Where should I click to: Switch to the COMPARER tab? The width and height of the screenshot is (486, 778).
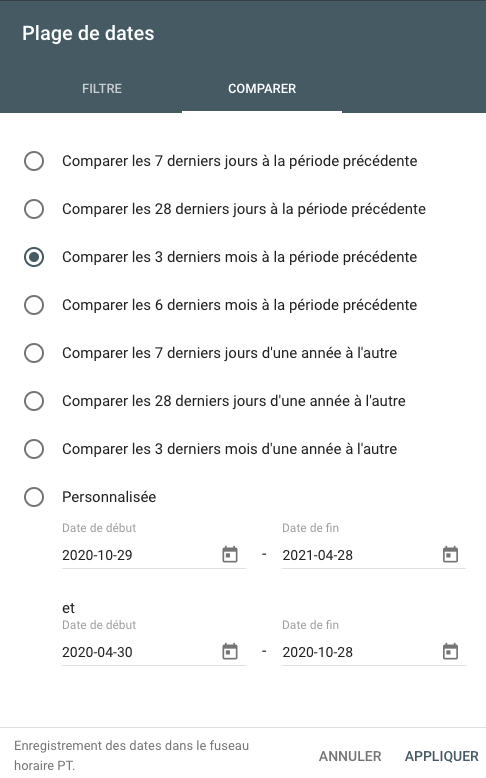click(x=262, y=89)
